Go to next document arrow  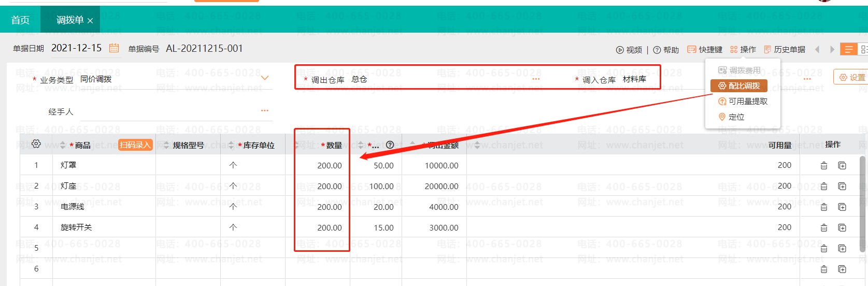coord(832,49)
